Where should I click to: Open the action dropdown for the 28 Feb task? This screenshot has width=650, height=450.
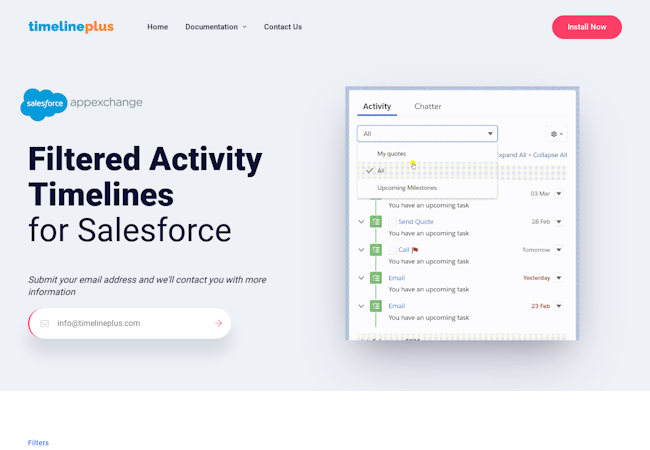coord(559,221)
